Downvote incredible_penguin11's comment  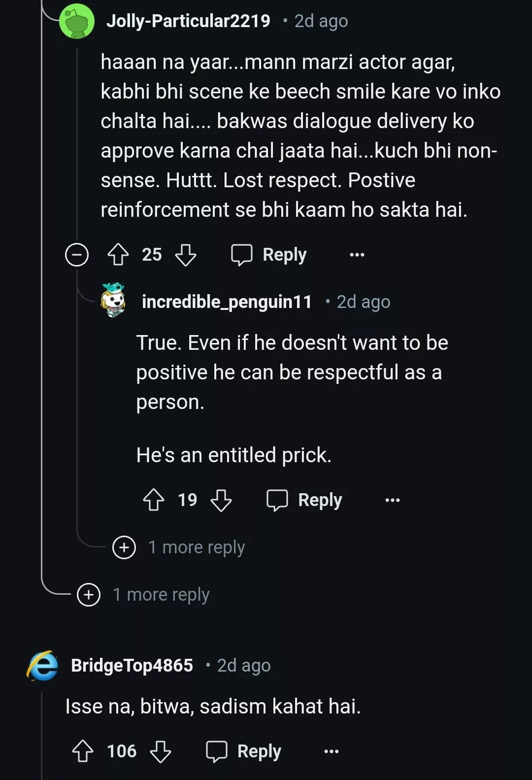pyautogui.click(x=221, y=500)
